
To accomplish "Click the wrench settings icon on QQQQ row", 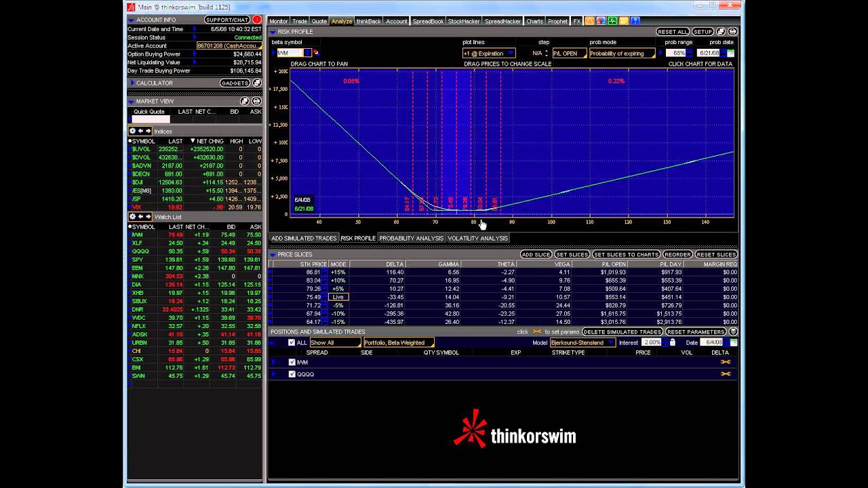I will [726, 374].
